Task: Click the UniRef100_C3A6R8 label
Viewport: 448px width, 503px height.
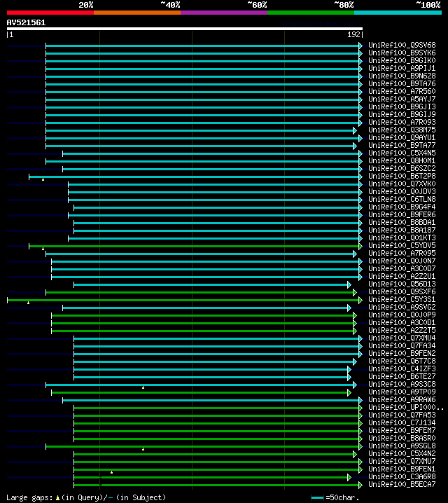Action: pyautogui.click(x=402, y=476)
